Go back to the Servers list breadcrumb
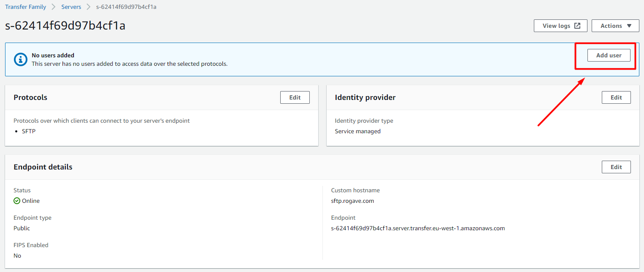This screenshot has height=272, width=644. coord(71,7)
